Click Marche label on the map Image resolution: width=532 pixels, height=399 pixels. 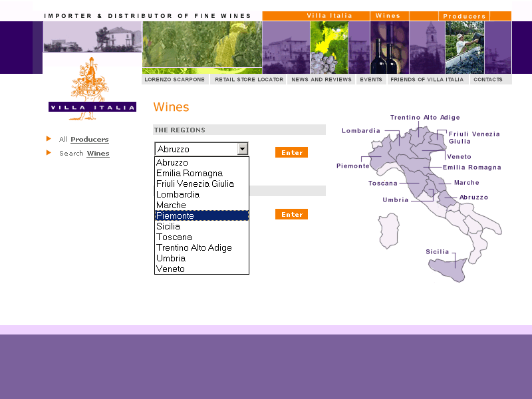tap(467, 182)
